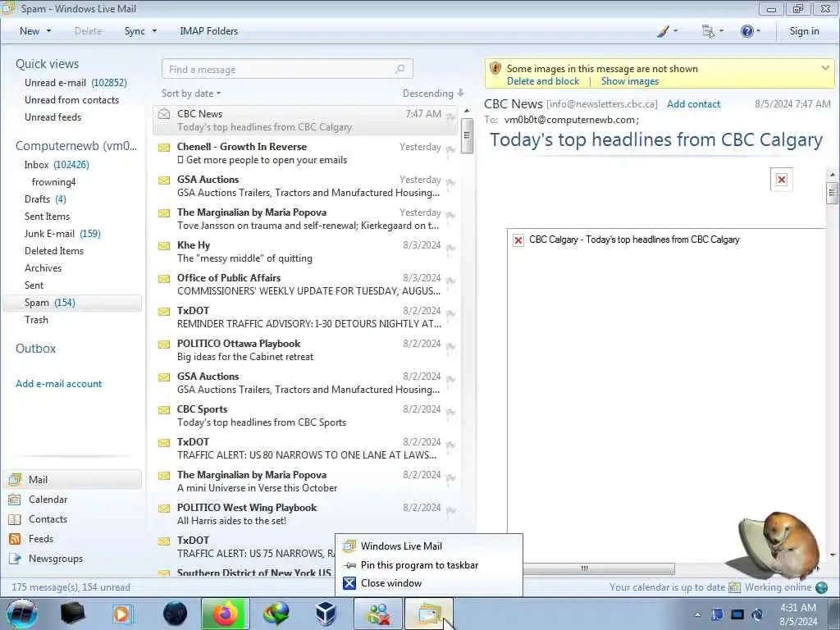Click the message list scrollbar thumb
This screenshot has width=840, height=630.
(467, 135)
